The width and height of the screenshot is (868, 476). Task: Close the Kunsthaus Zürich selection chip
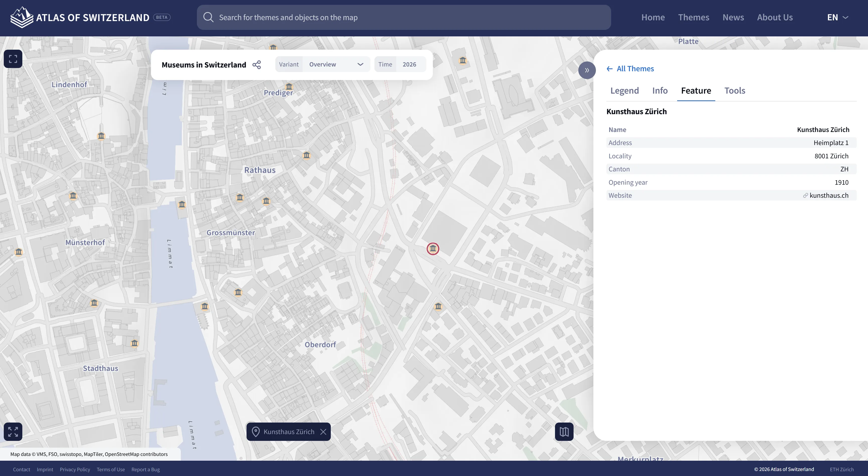(x=323, y=432)
